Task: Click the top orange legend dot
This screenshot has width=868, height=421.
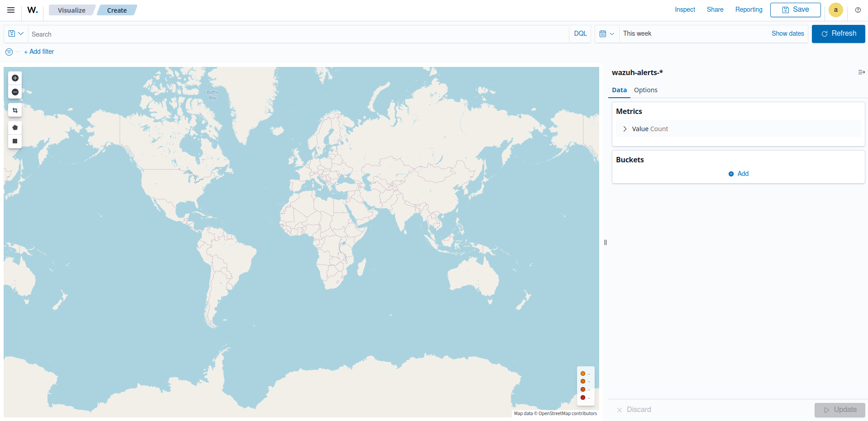Action: (x=583, y=374)
